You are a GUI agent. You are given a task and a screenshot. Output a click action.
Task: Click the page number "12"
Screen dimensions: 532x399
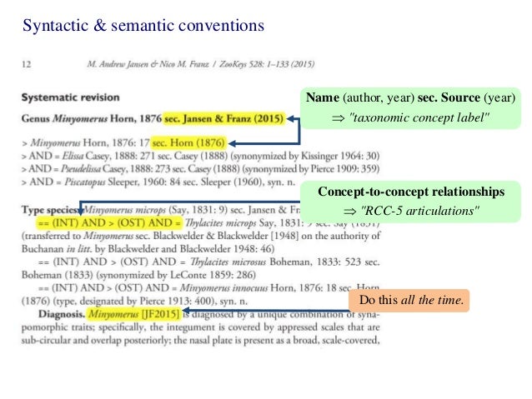coord(26,64)
